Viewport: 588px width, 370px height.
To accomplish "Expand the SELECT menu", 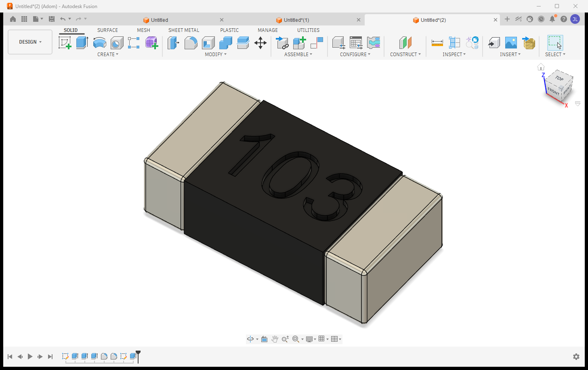I will (x=555, y=54).
